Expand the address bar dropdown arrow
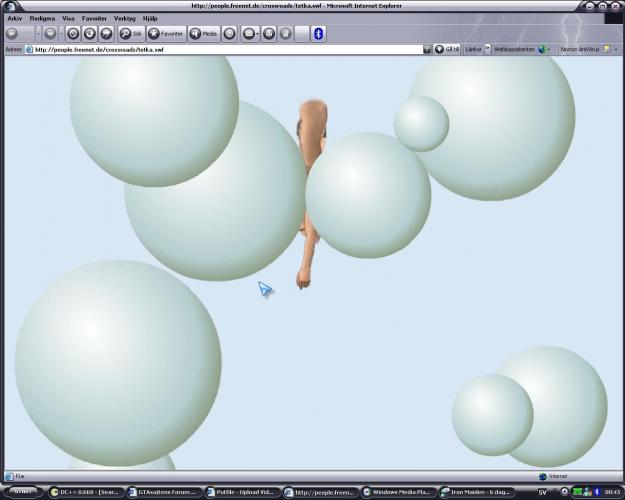This screenshot has width=625, height=500. coord(427,49)
